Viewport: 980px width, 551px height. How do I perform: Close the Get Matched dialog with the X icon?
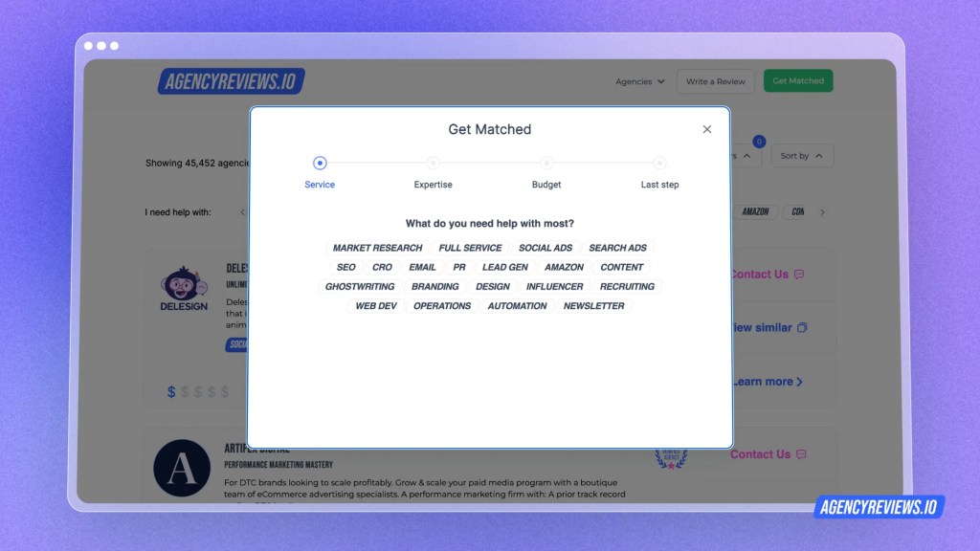pos(707,129)
